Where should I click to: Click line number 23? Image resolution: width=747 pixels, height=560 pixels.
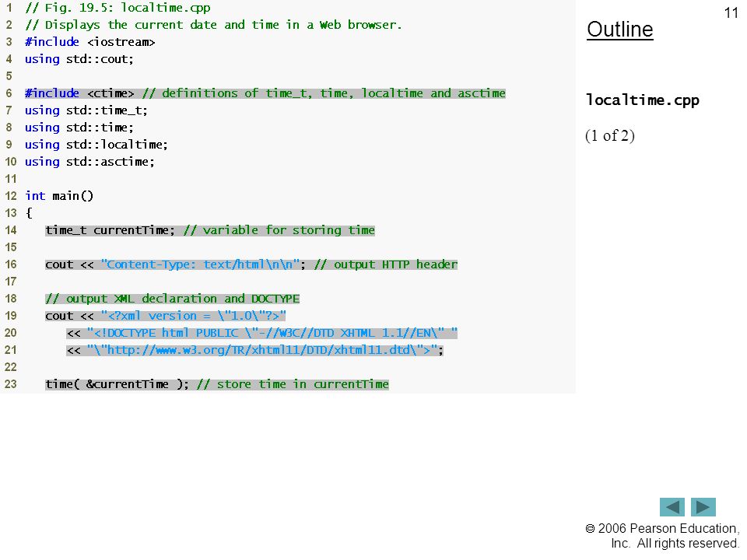click(10, 384)
